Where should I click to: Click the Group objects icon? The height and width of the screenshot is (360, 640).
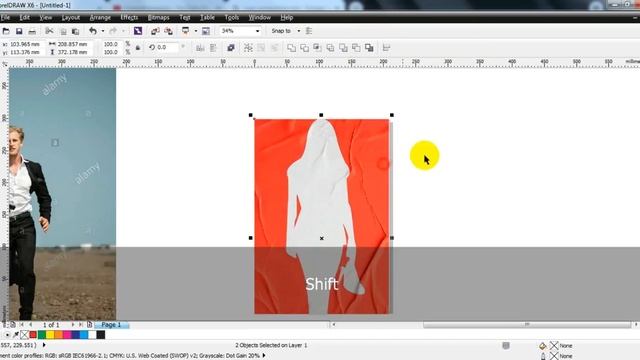point(248,48)
